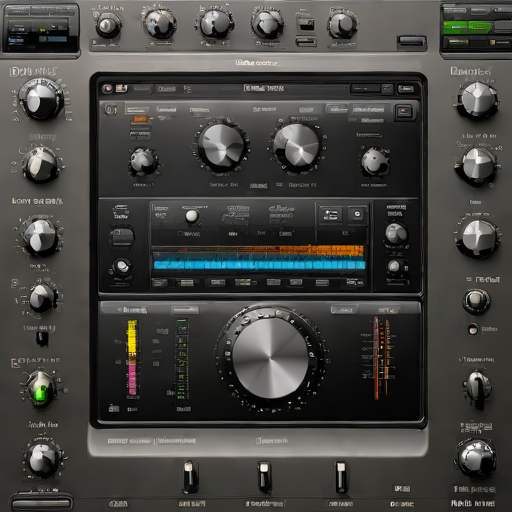Screen dimensions: 512x512
Task: Click the large brushed-metal dial in the lower panel
Action: click(x=271, y=358)
